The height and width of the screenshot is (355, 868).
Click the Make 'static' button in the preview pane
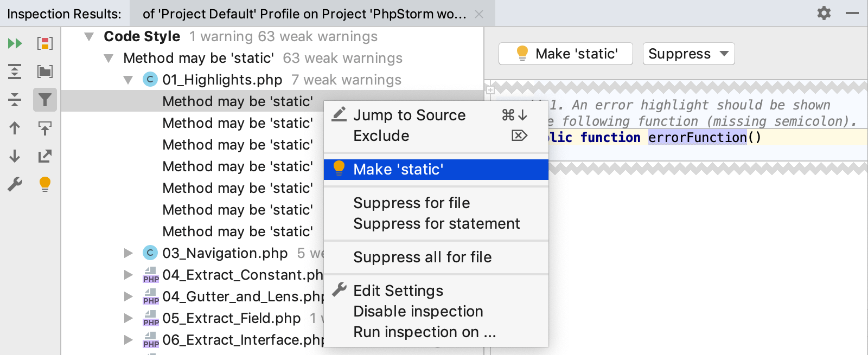(566, 54)
